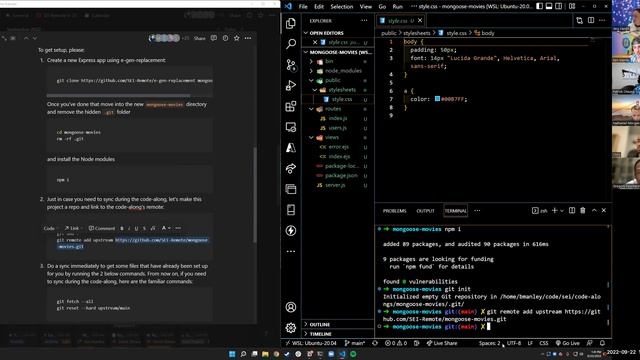Open the View menu

coord(366,7)
